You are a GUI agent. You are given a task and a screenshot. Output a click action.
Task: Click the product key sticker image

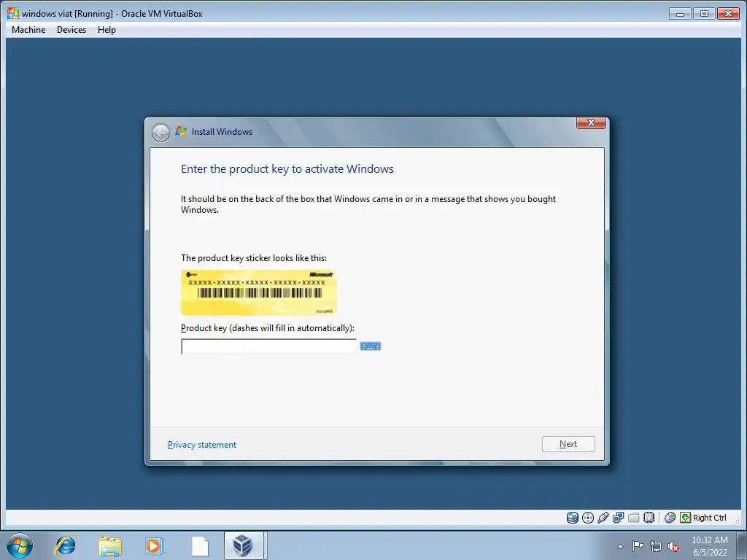(x=259, y=292)
